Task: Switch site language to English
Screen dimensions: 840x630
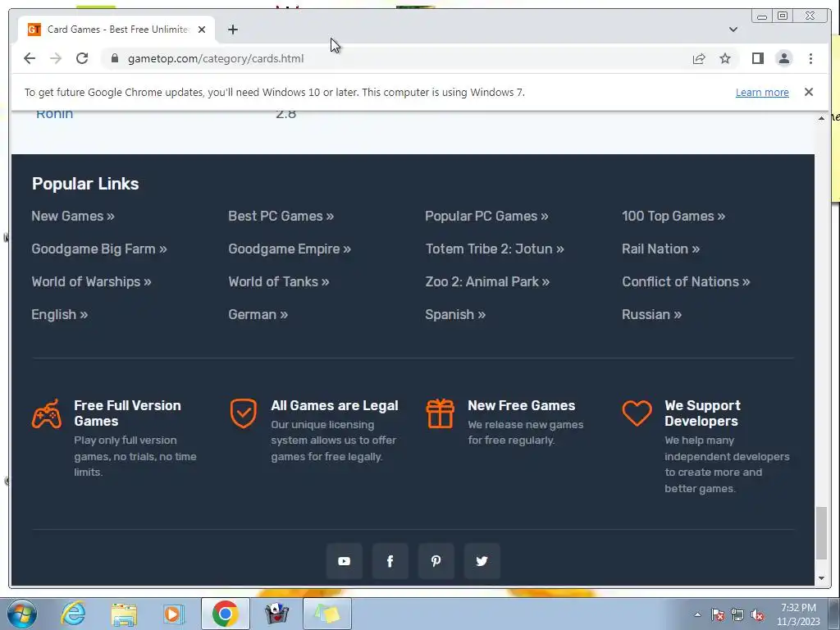Action: click(59, 314)
